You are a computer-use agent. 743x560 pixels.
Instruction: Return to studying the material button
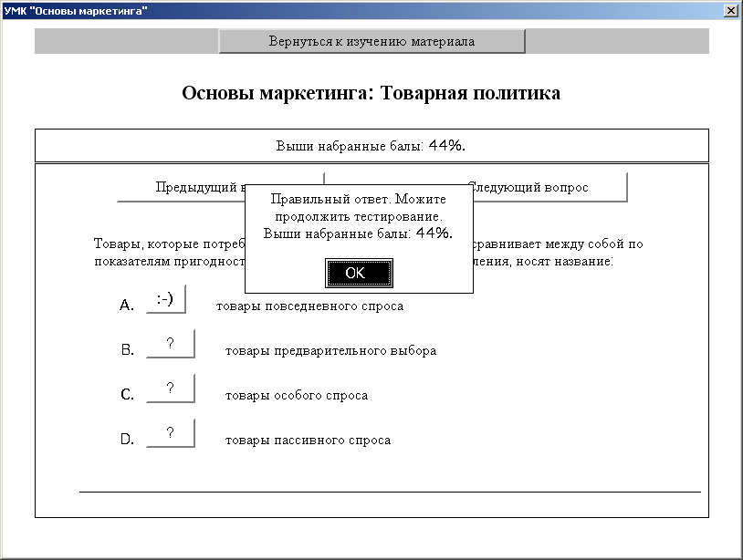click(371, 41)
